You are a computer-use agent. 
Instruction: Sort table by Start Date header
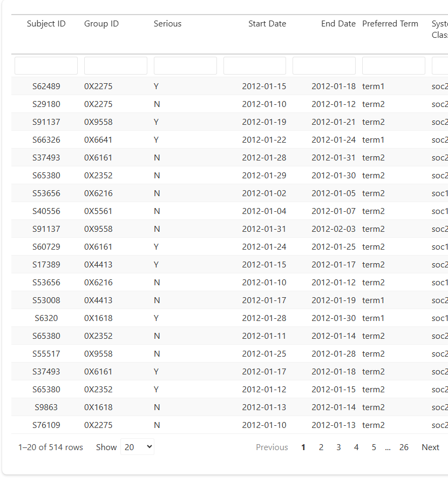(x=267, y=24)
